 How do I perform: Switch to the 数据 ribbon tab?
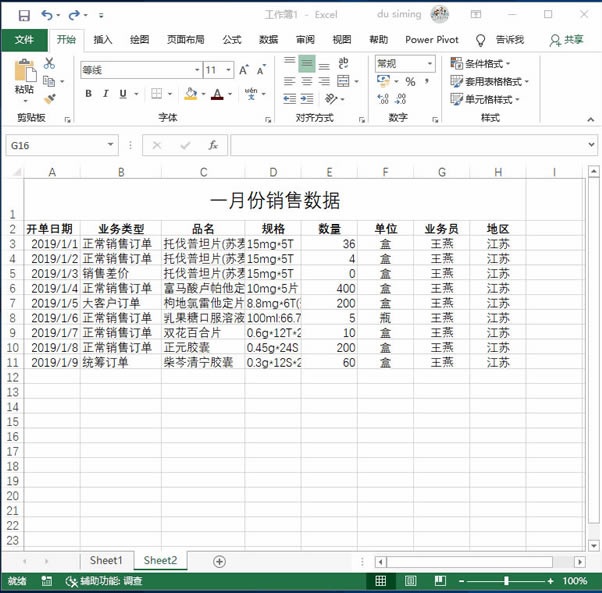(268, 40)
